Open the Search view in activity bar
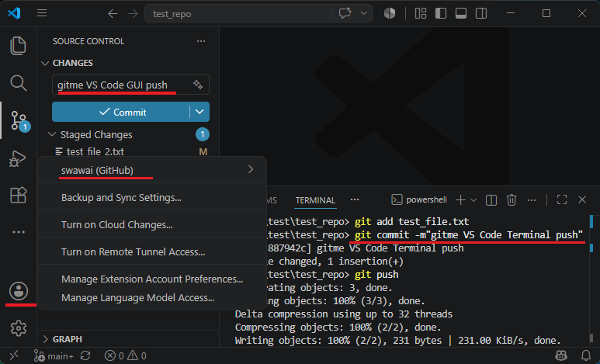This screenshot has width=600, height=364. pos(18,83)
